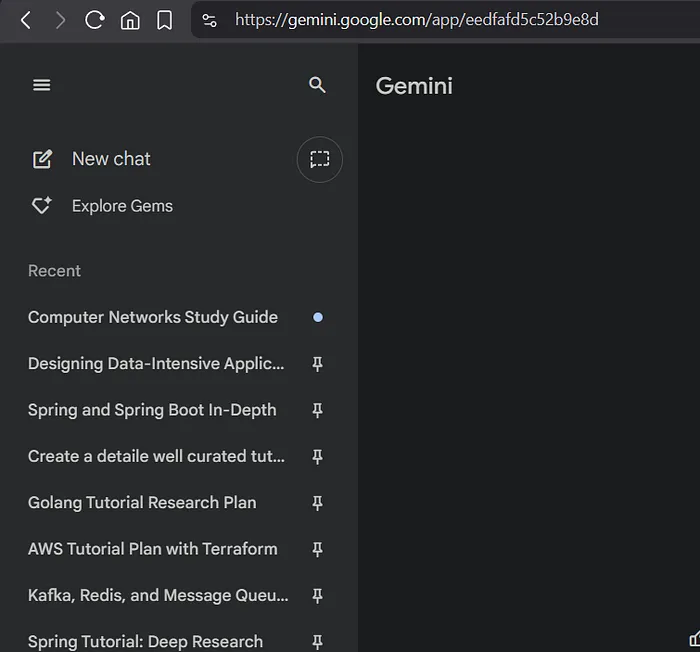Select the Kafka, Redis, and Message Queue chat

tap(158, 595)
